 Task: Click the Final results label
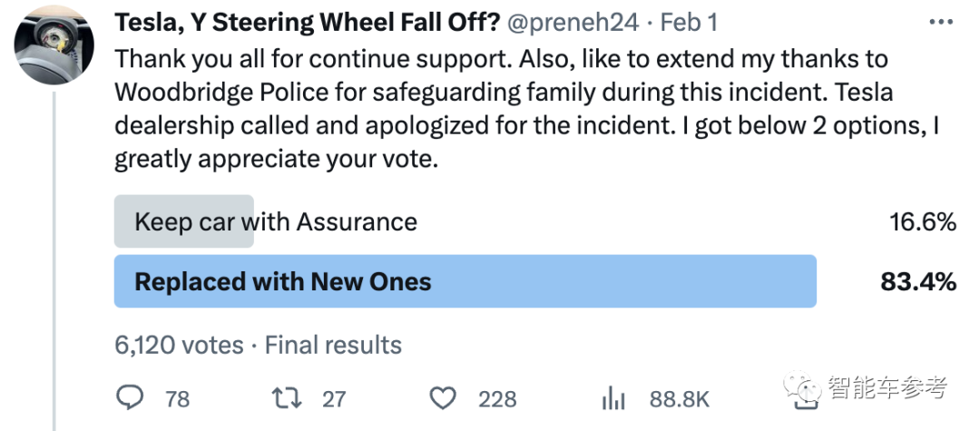[333, 345]
